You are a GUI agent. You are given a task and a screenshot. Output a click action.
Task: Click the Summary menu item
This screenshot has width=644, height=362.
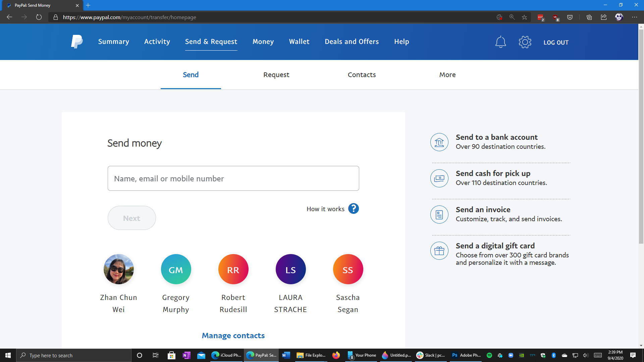(113, 42)
